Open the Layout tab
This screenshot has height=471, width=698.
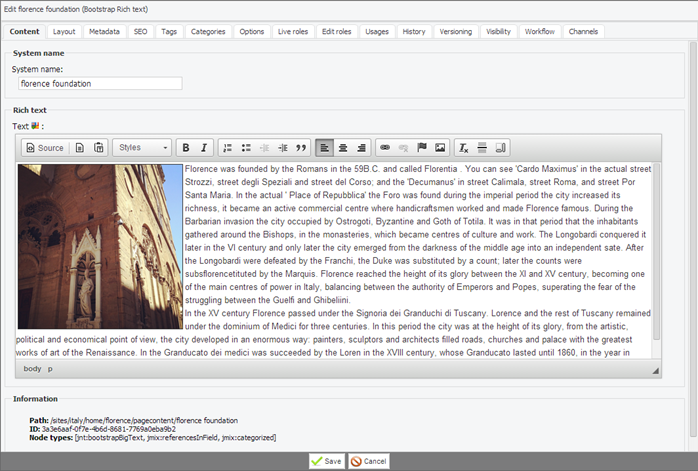tap(64, 32)
